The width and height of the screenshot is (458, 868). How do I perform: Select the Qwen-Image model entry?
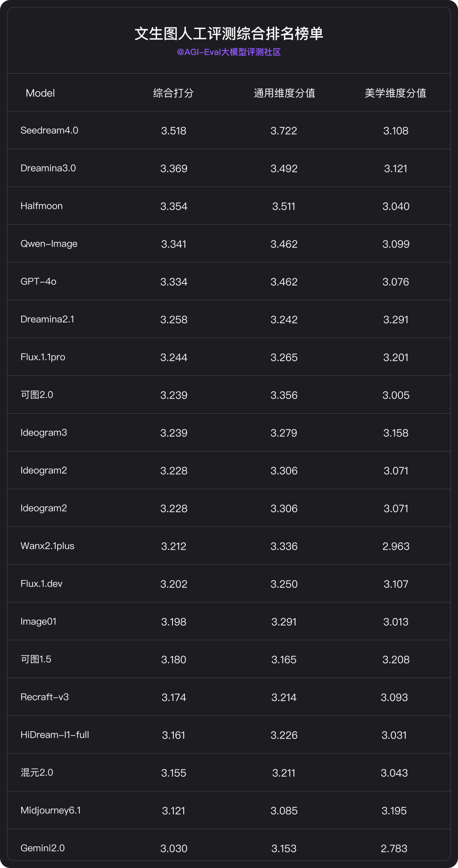click(x=49, y=244)
